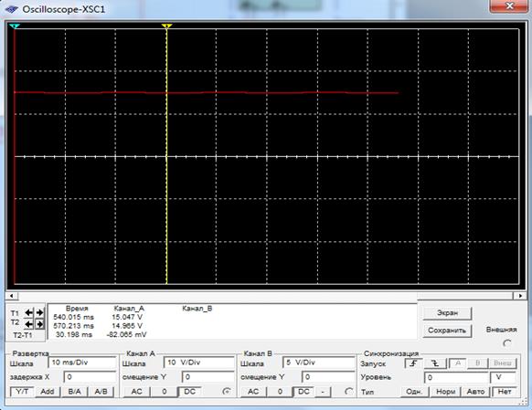
Task: Switch to B/A display mode
Action: tap(74, 392)
